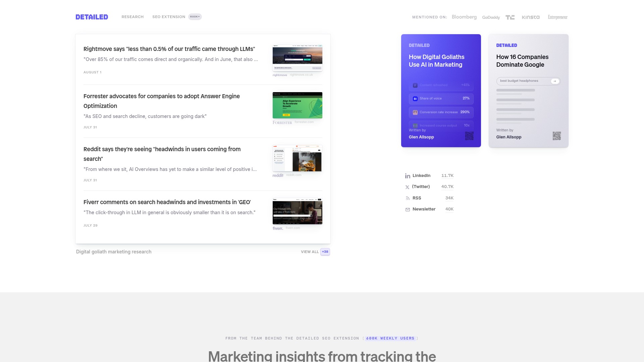Image resolution: width=644 pixels, height=362 pixels.
Task: Click the GoDaddy logo
Action: point(491,17)
